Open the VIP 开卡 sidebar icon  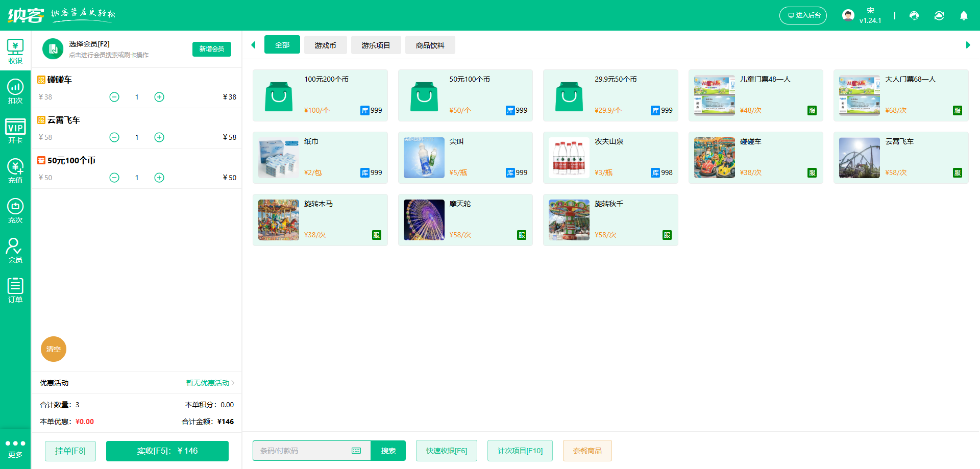point(15,131)
